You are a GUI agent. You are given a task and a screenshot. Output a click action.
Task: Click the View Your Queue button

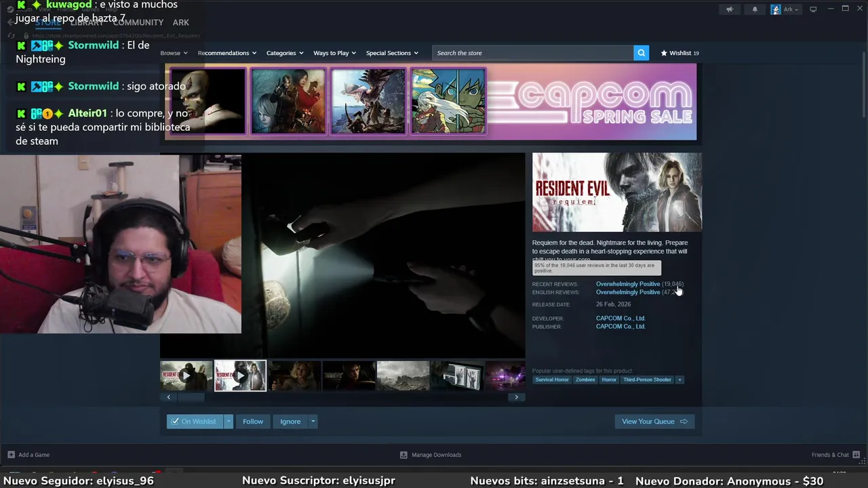(x=654, y=422)
